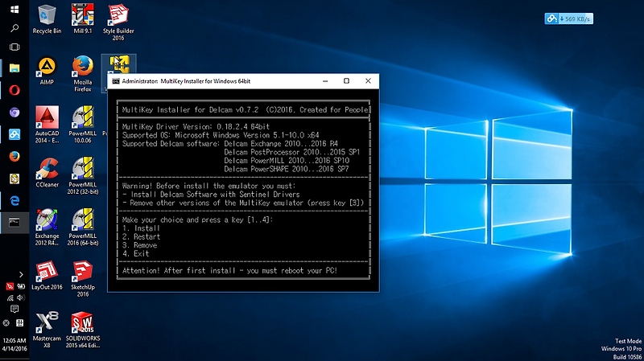Open volume speaker tray icon
This screenshot has height=361, width=644.
pyautogui.click(x=21, y=297)
